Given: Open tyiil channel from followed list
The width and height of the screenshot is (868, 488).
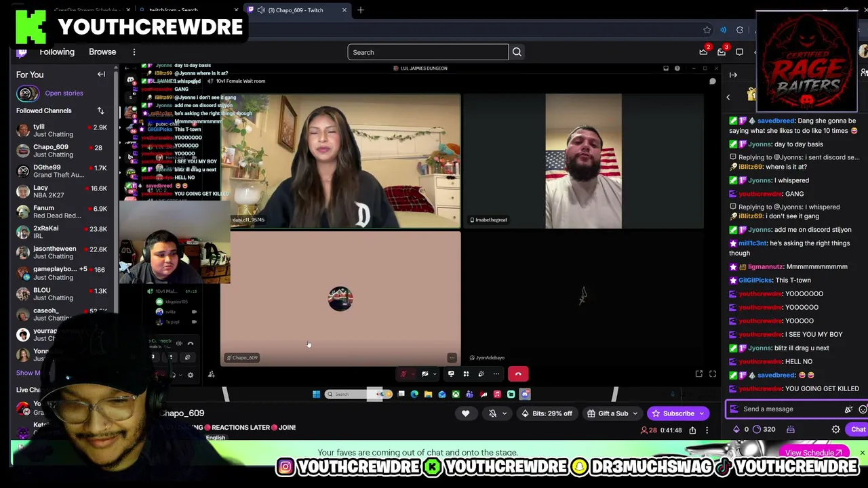Looking at the screenshot, I should 62,130.
